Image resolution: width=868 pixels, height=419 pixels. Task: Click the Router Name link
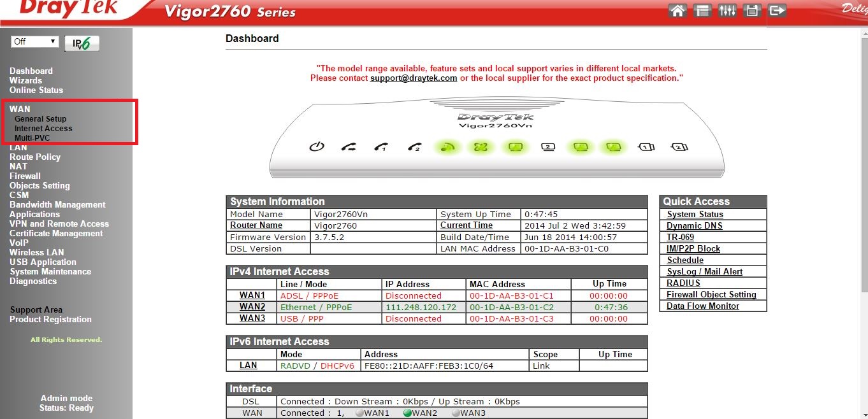coord(256,225)
